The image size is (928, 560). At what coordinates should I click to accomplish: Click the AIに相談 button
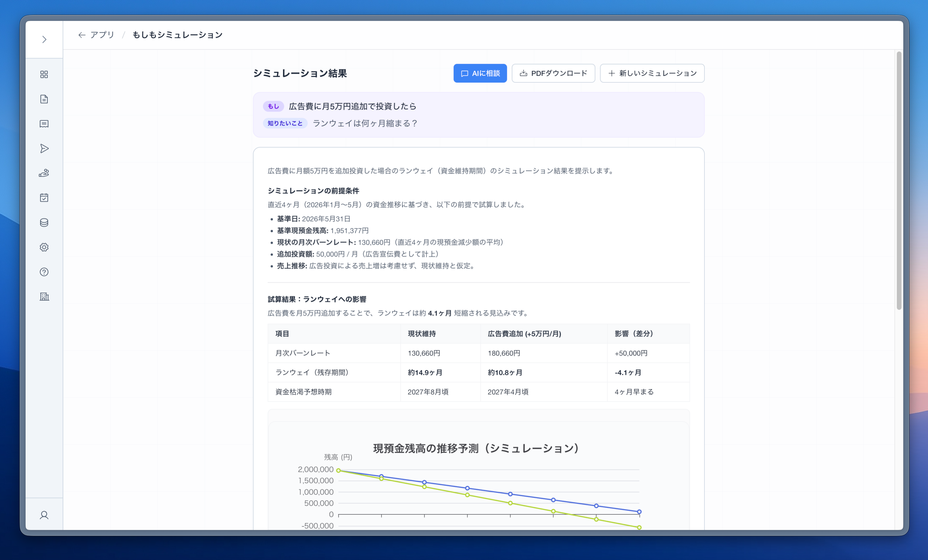click(480, 73)
